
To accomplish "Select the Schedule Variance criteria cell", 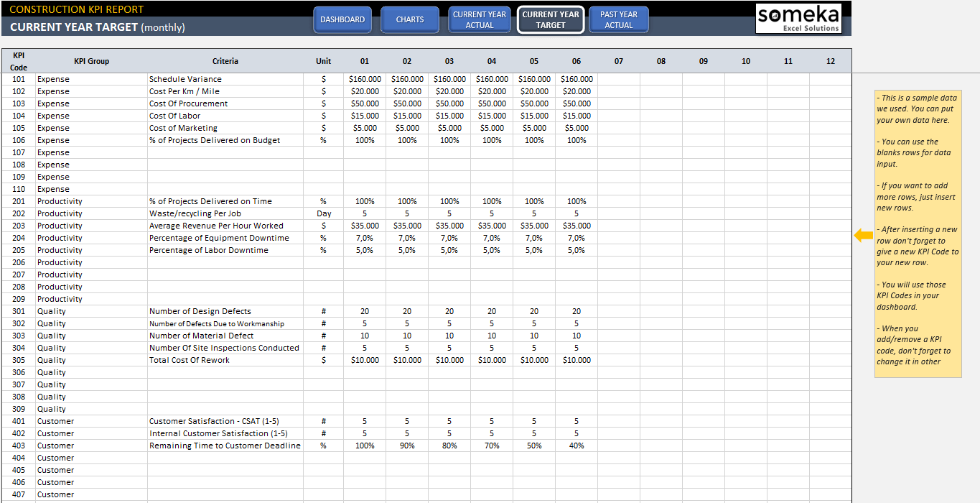I will [225, 79].
